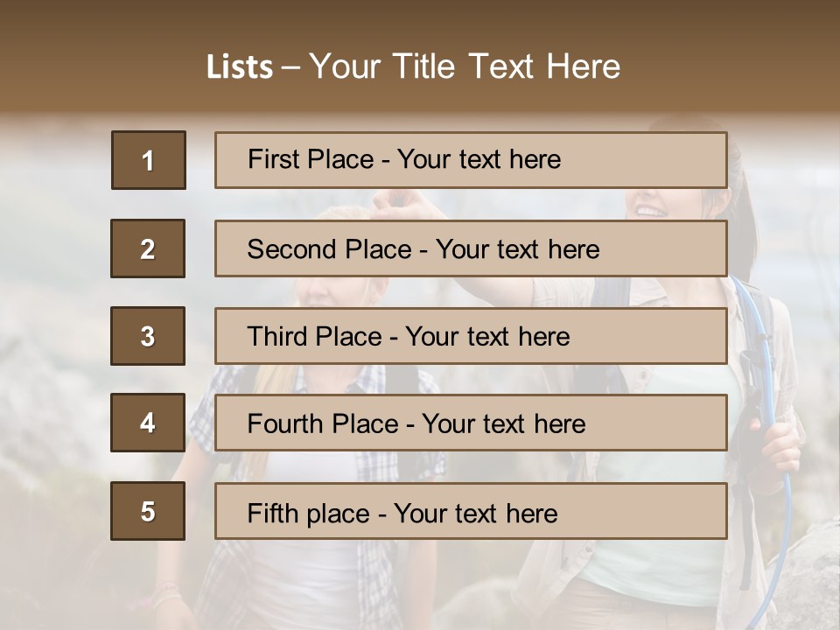Select the number 2 square

(148, 248)
